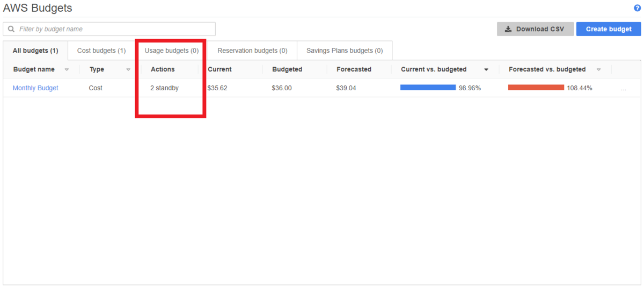
Task: Sort by Forecasted vs. budgeted arrow
Action: tap(598, 69)
